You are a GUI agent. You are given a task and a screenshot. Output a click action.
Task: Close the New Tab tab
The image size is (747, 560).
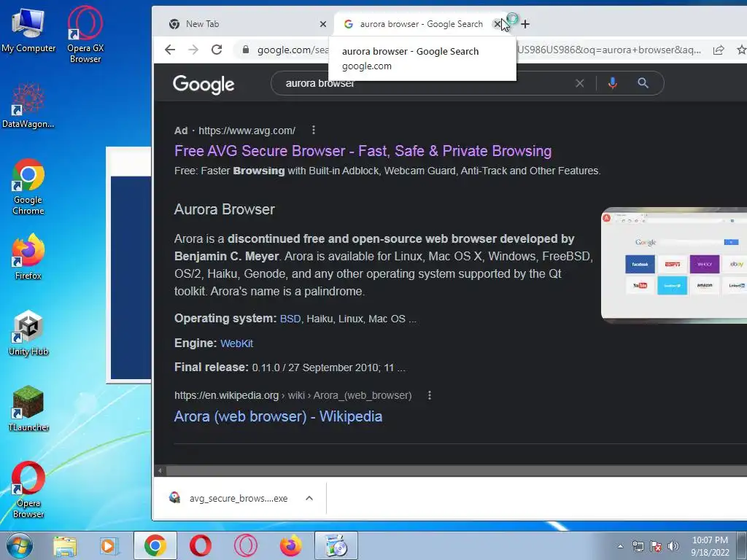[x=323, y=24]
